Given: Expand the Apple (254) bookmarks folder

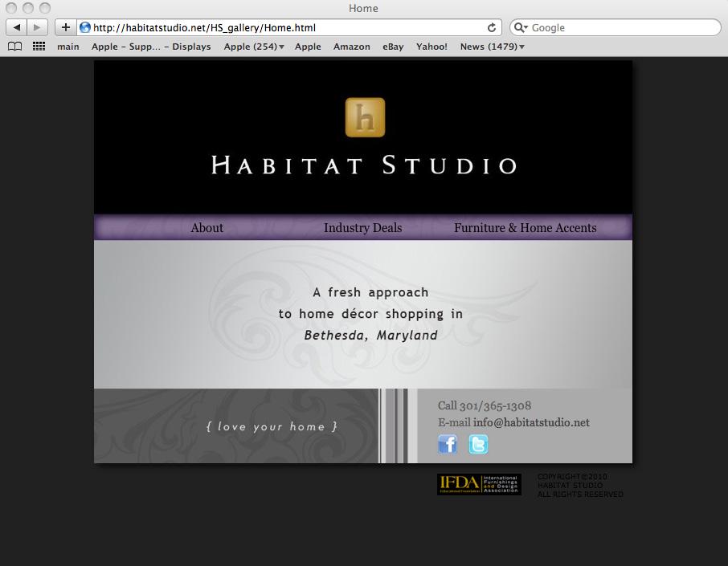Looking at the screenshot, I should [253, 47].
